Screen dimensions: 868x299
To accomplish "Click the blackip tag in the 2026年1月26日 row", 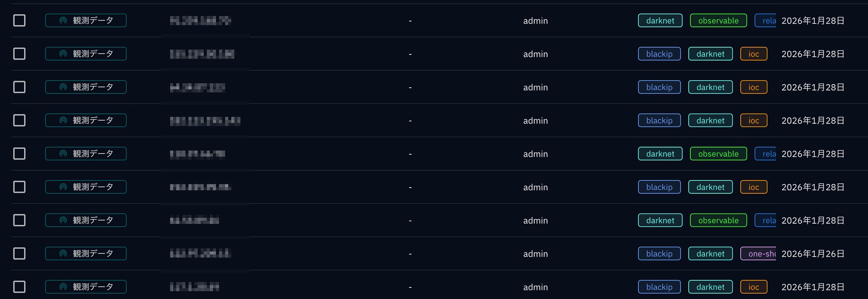I will click(659, 254).
